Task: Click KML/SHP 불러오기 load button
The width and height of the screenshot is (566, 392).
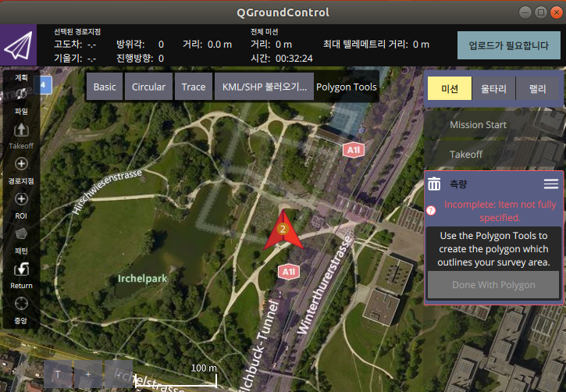Action: click(x=264, y=87)
